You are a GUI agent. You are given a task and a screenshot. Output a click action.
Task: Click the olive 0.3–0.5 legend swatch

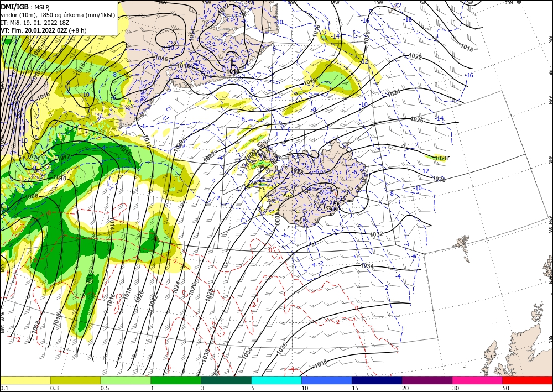(x=75, y=380)
